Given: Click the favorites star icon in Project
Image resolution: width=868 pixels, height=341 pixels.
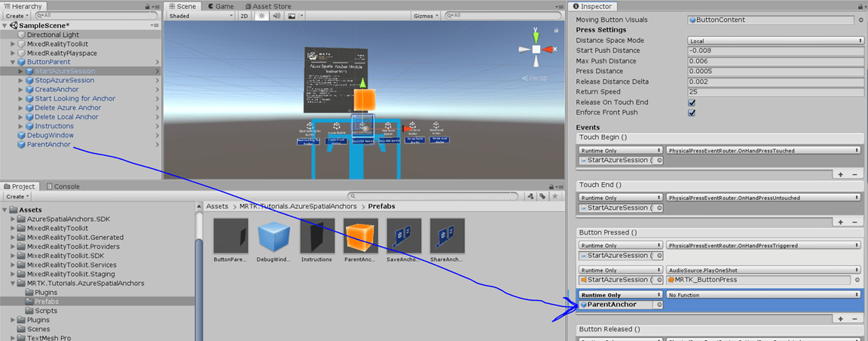Looking at the screenshot, I should coord(554,196).
